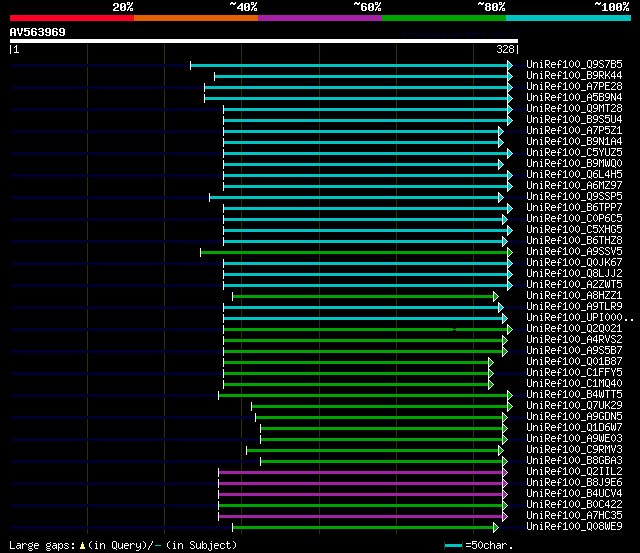Screen dimensions: 640x553
Task: Click the UniRef100_A9SSV5 label
Action: point(574,252)
